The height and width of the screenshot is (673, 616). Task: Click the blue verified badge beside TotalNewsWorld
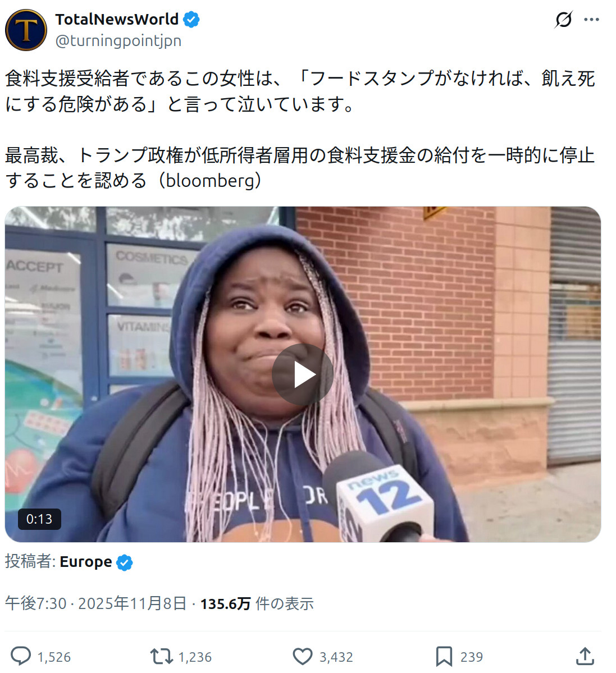[x=191, y=20]
